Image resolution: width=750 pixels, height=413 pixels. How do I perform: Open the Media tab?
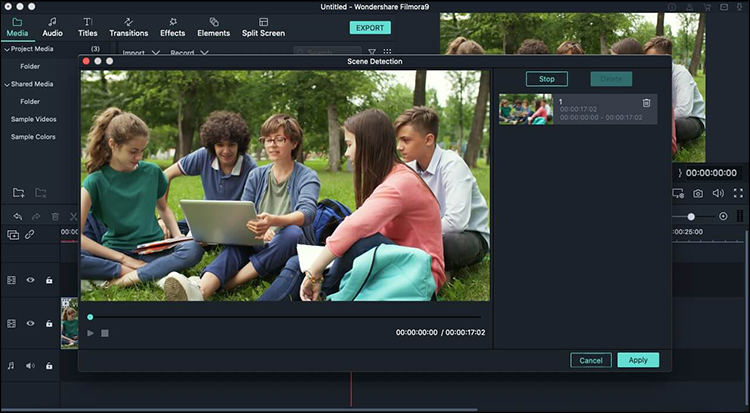coord(17,27)
